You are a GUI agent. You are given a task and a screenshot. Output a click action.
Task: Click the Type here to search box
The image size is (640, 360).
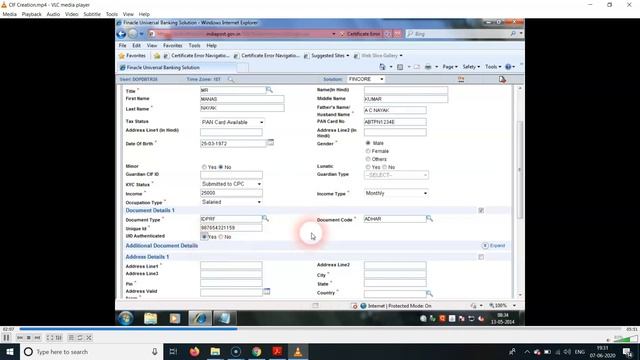(91, 351)
